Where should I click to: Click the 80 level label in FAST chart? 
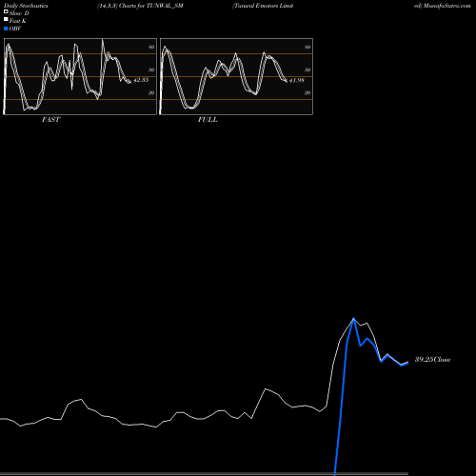click(x=151, y=48)
